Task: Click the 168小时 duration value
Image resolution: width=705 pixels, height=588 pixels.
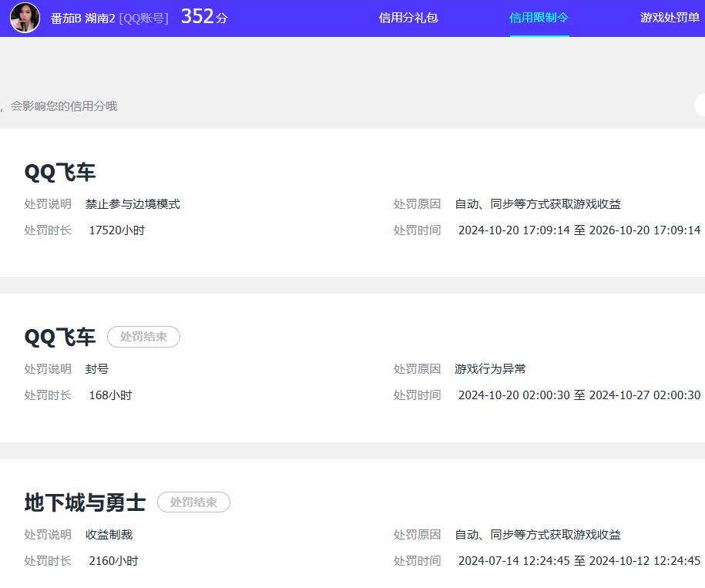Action: tap(111, 395)
